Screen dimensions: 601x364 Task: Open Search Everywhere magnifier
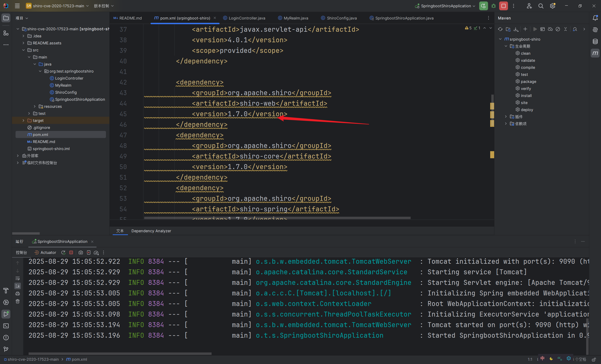pyautogui.click(x=541, y=6)
